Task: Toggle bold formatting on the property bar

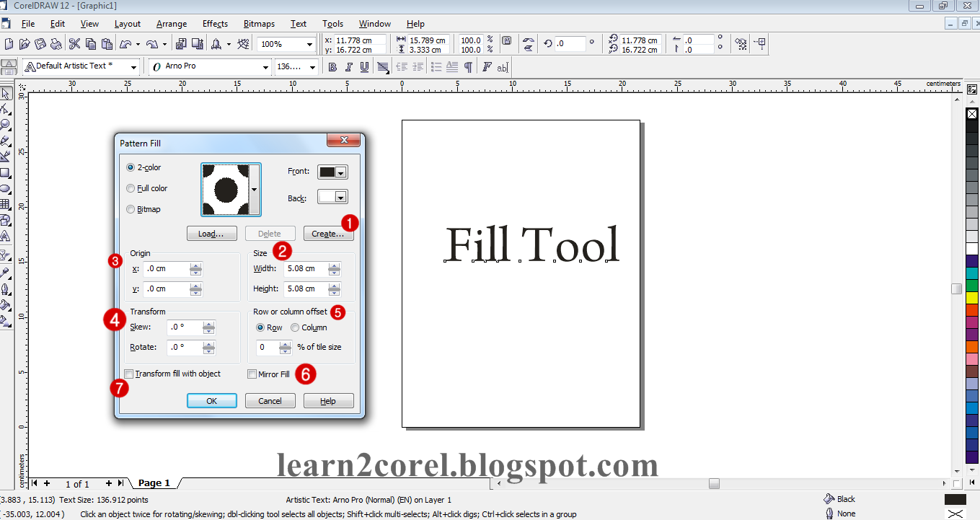Action: click(332, 66)
